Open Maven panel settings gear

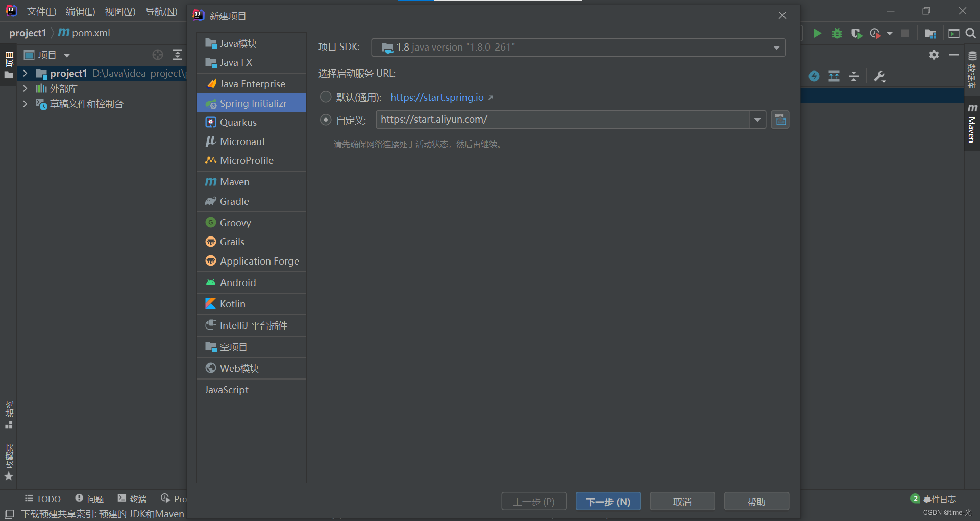tap(934, 55)
